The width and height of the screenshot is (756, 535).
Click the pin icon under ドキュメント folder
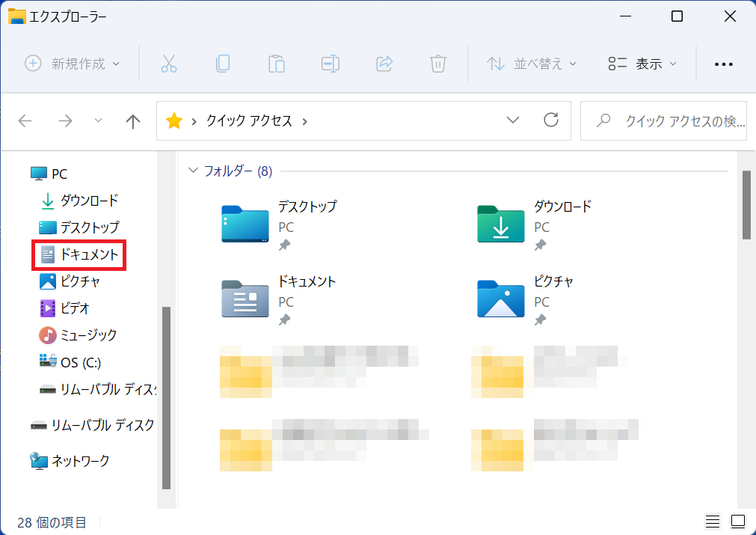(284, 320)
